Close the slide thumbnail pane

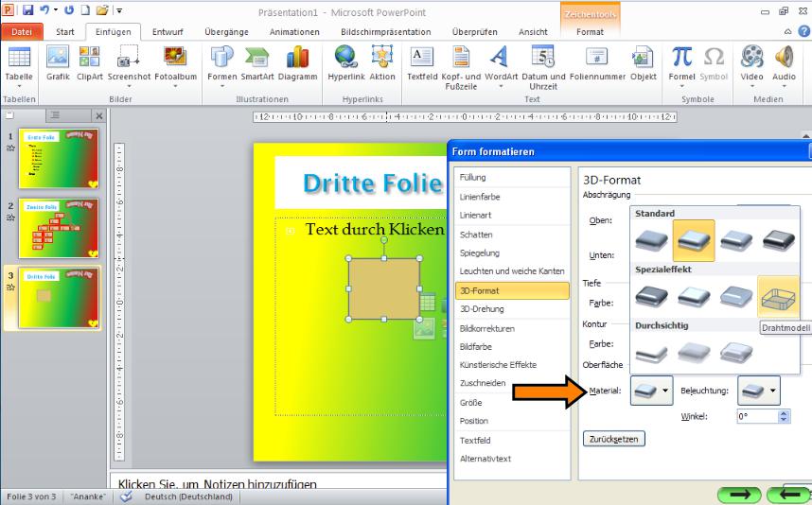pos(98,115)
